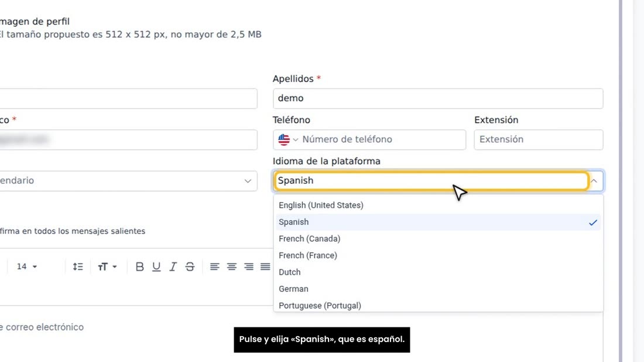Open text size (TT) dropdown
This screenshot has width=644, height=362.
[x=107, y=267]
